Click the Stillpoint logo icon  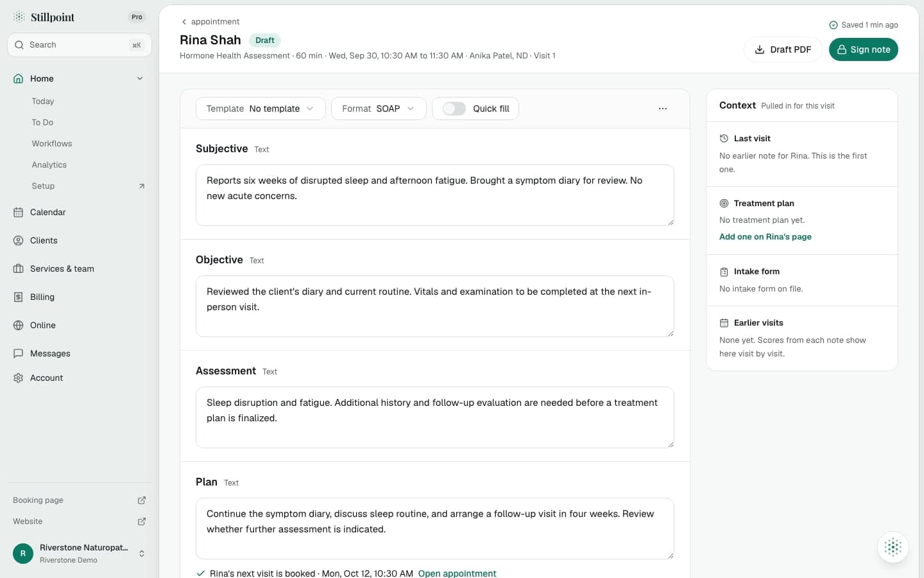point(19,17)
